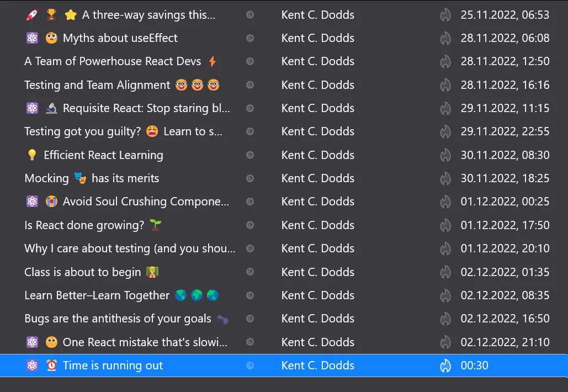
Task: Click flame icon on 'One React mistake' row
Action: click(445, 342)
